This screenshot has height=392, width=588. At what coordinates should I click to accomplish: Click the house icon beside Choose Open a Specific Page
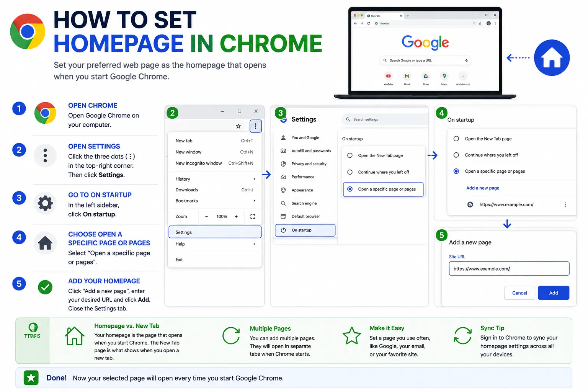[45, 243]
